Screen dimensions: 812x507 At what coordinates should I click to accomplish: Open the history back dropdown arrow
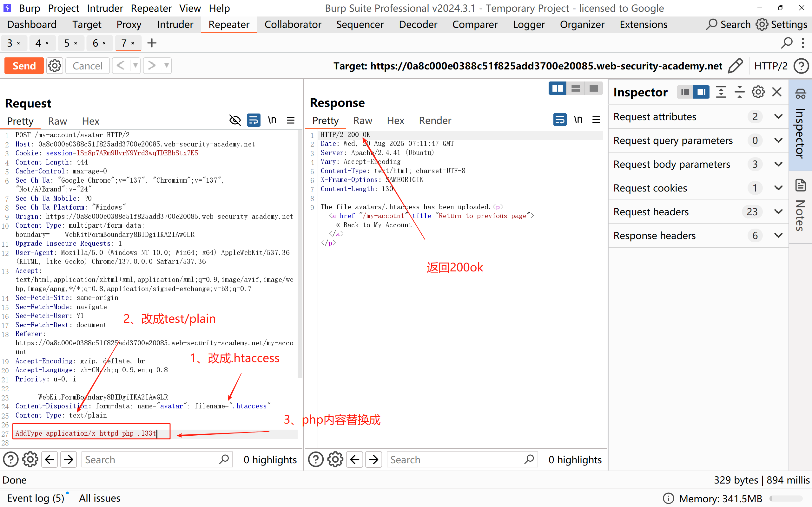(135, 66)
